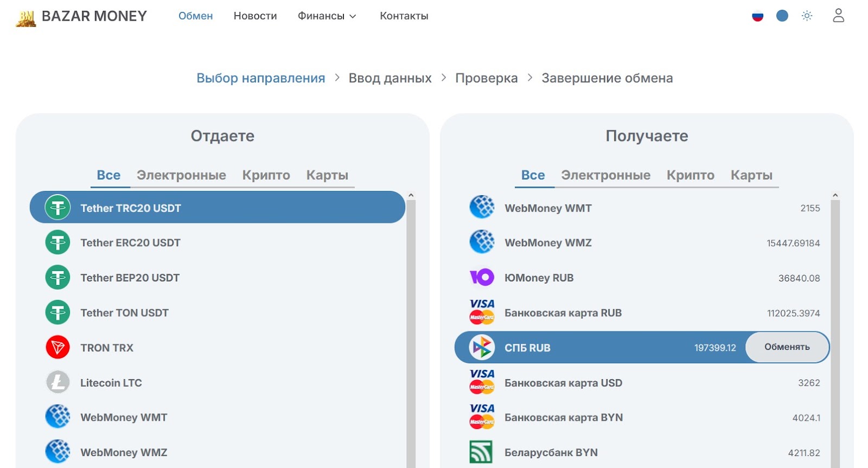Open the Обмен menu item
This screenshot has width=868, height=468.
[195, 16]
